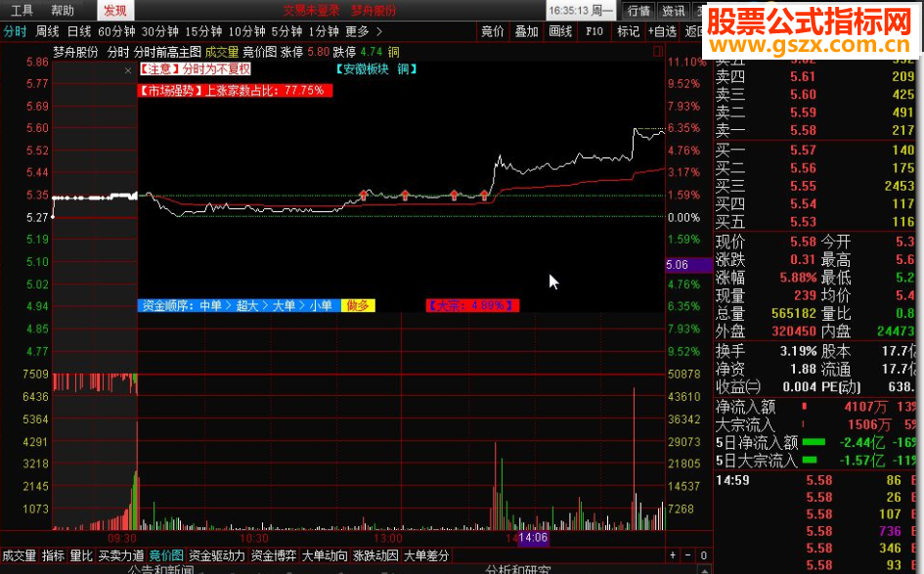Select the 涨跌动因 bottom tab
This screenshot has width=924, height=574.
(376, 555)
